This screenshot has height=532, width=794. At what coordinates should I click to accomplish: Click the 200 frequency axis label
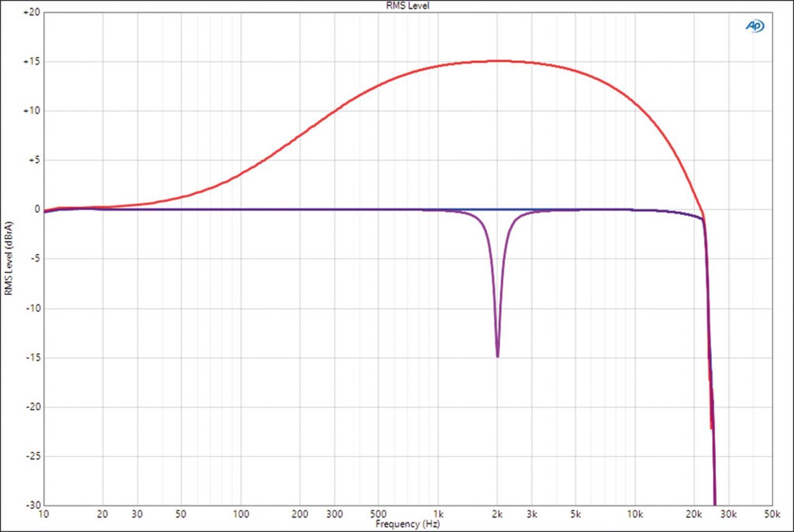[300, 514]
